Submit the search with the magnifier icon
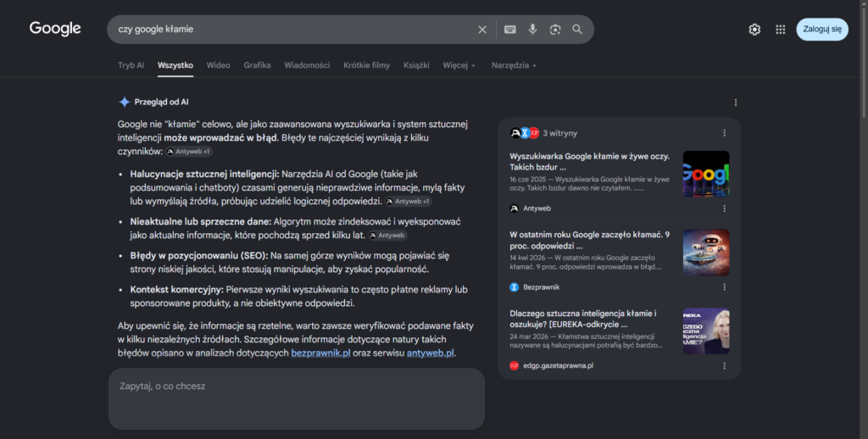The image size is (868, 439). [577, 30]
